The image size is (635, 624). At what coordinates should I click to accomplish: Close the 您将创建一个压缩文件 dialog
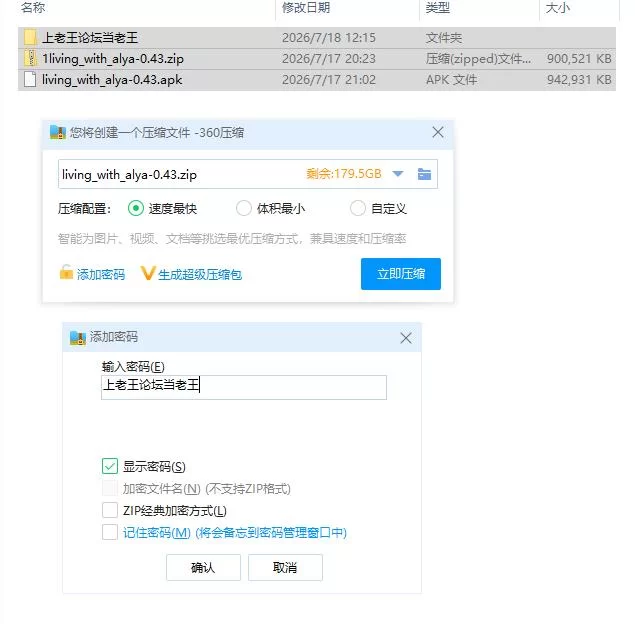(438, 132)
